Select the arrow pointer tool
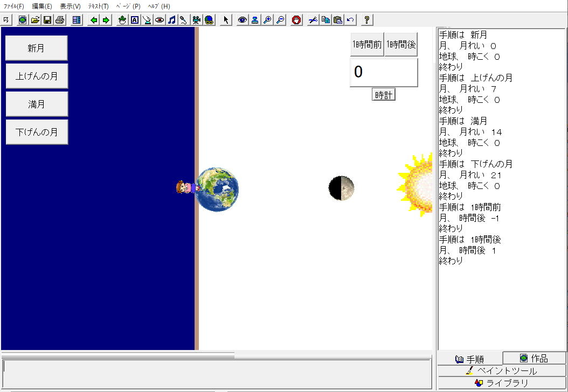The width and height of the screenshot is (568, 392). click(x=226, y=20)
